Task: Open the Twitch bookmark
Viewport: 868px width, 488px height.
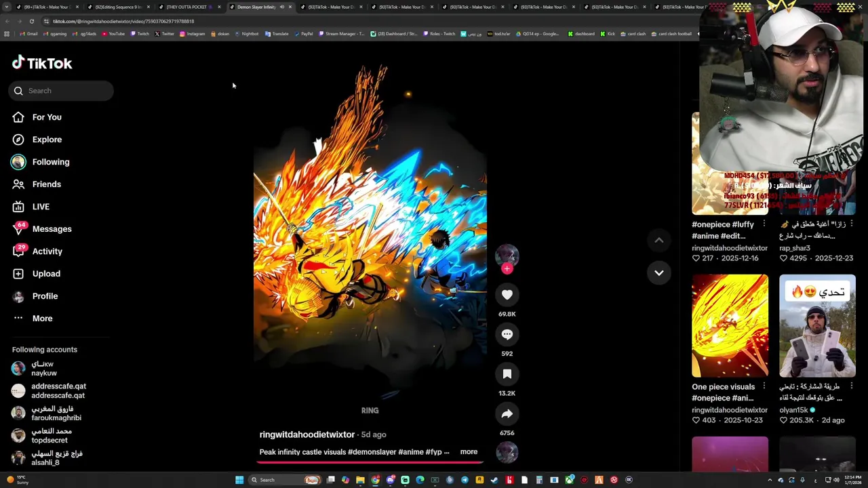Action: [x=140, y=34]
